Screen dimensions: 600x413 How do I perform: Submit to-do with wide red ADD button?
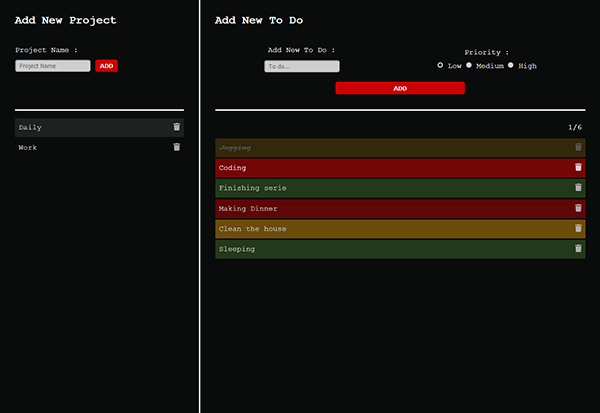point(400,88)
